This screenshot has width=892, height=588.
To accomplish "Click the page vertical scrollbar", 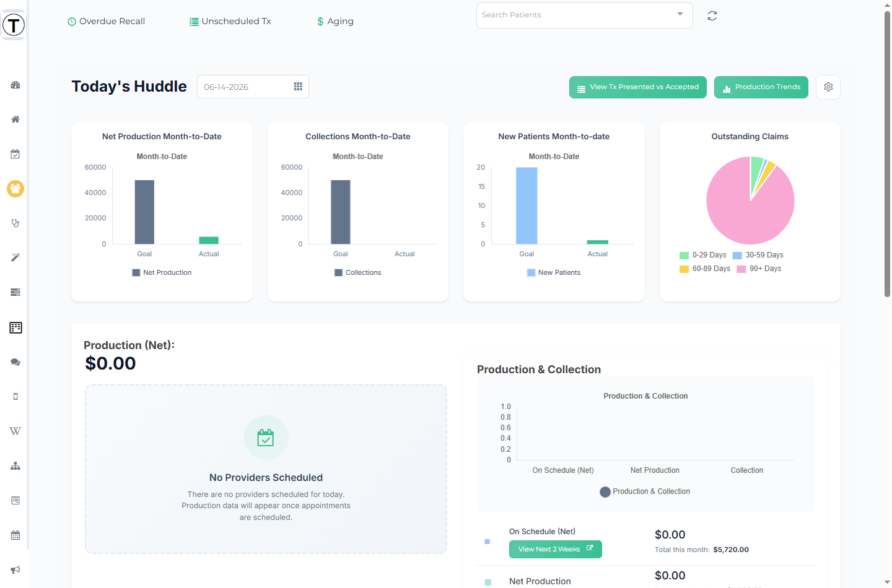I will (887, 153).
